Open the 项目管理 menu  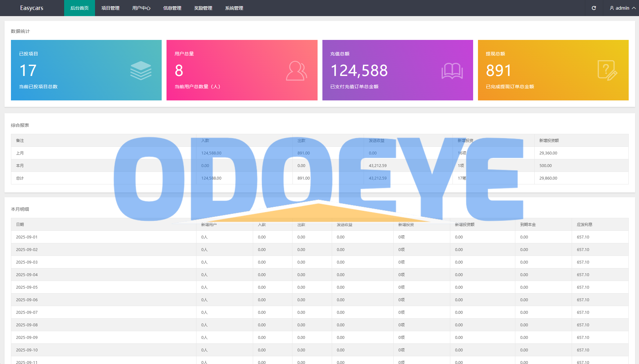tap(110, 8)
